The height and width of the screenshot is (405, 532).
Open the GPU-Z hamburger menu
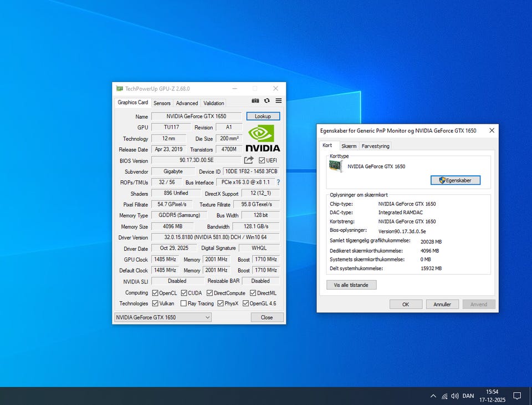(278, 101)
